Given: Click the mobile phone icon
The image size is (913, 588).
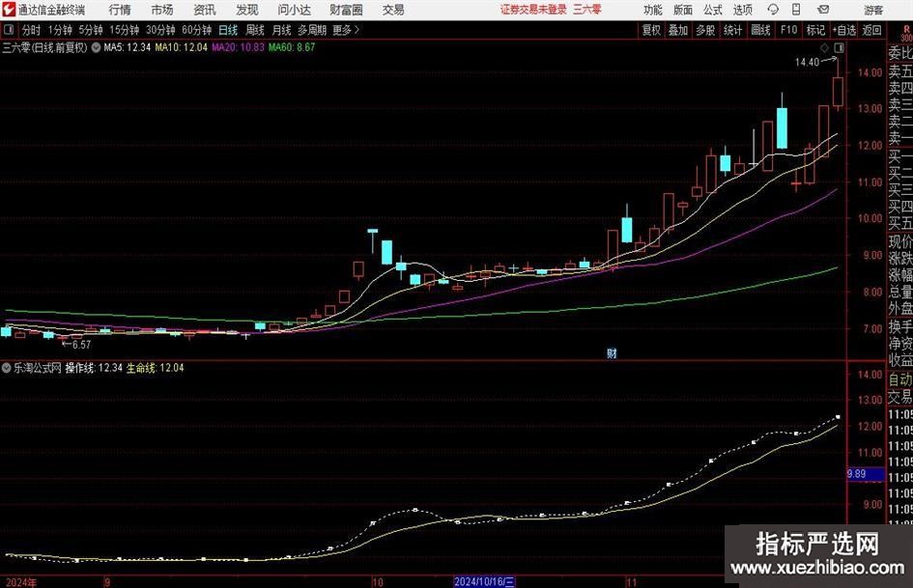Looking at the screenshot, I should pos(796,10).
